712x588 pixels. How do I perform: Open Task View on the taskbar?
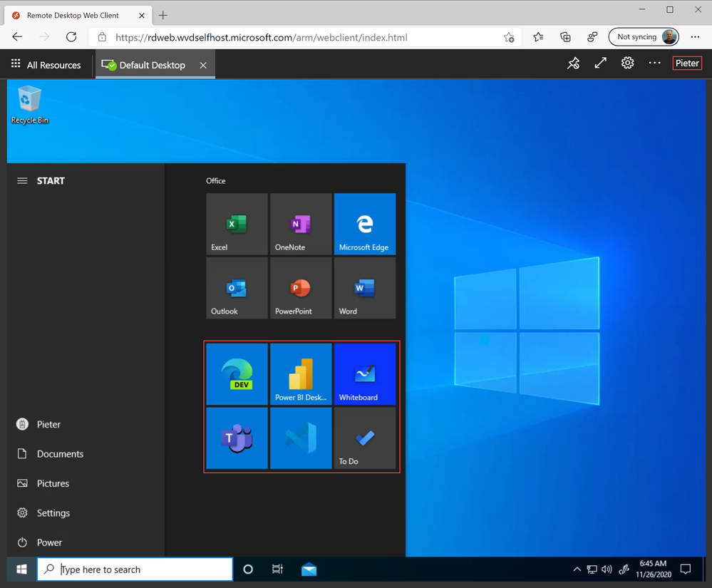pos(277,569)
